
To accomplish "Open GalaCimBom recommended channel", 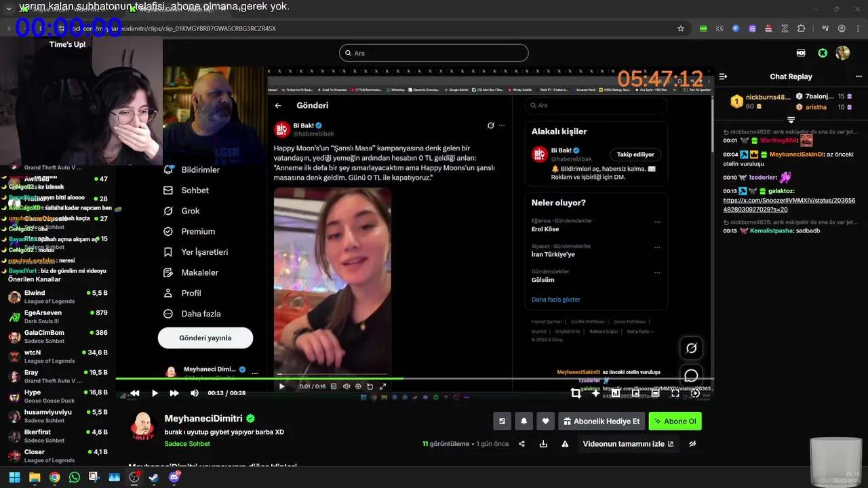I will pos(58,337).
